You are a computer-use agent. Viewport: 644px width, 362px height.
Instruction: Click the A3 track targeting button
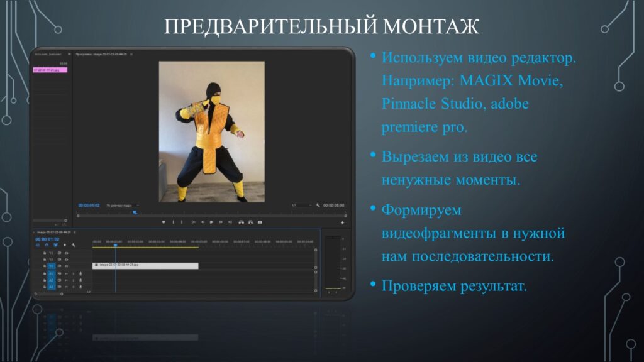[x=52, y=287]
